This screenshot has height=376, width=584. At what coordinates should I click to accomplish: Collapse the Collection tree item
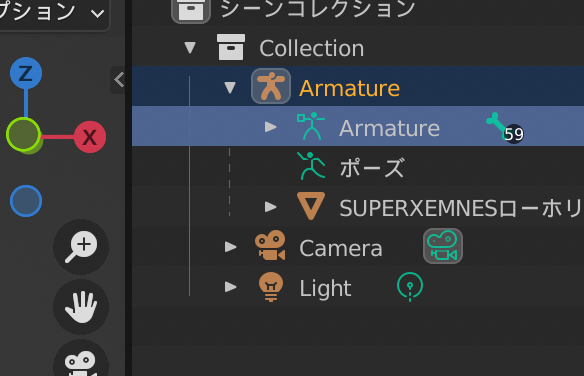(190, 48)
